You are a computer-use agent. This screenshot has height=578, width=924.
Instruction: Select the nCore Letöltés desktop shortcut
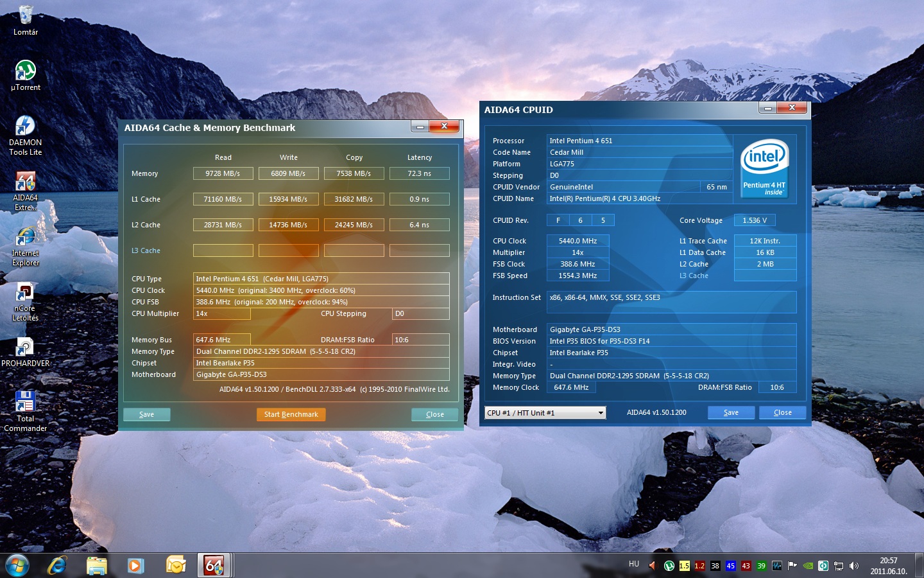[26, 302]
